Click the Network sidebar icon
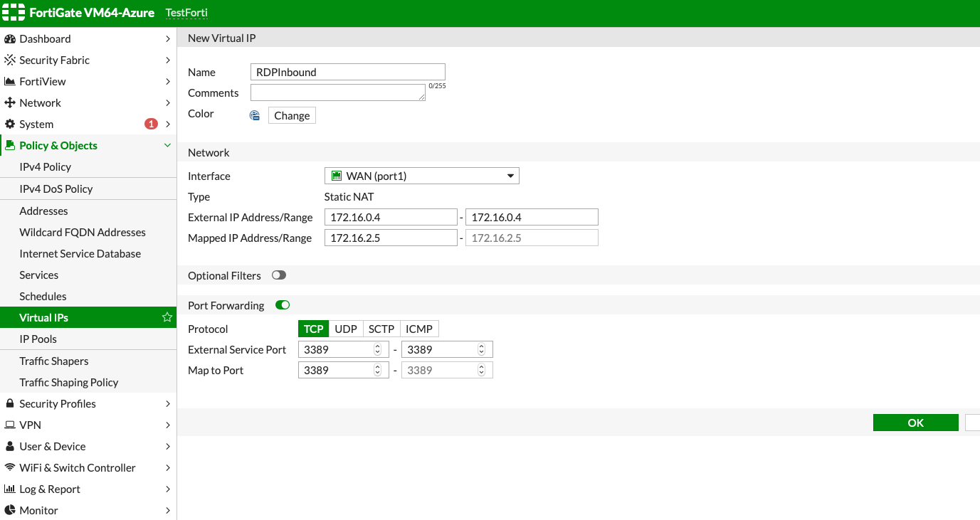980x520 pixels. 9,102
